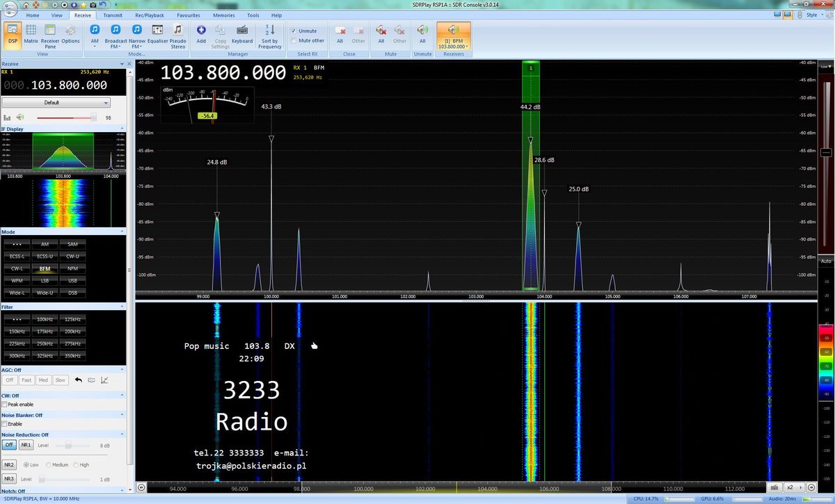Click the speaker icon beside volume slider
The height and width of the screenshot is (504, 835).
point(20,117)
